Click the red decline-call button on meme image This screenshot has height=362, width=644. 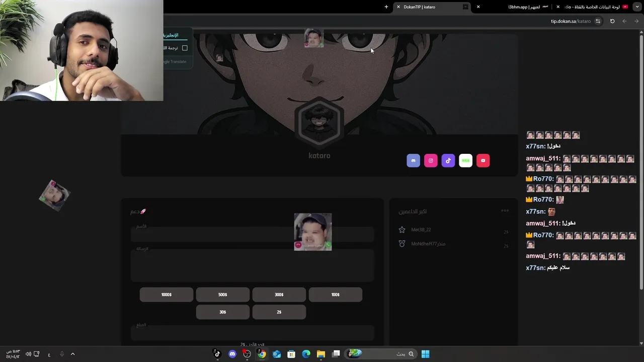click(298, 245)
